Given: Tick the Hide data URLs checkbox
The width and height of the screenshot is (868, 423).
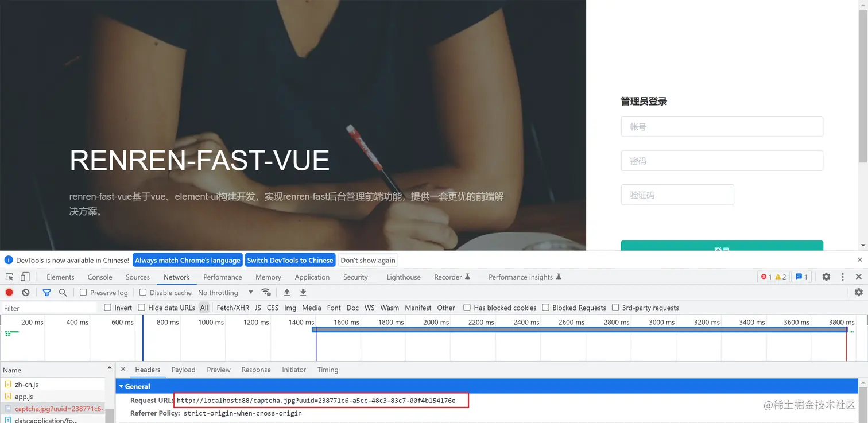Looking at the screenshot, I should (141, 308).
